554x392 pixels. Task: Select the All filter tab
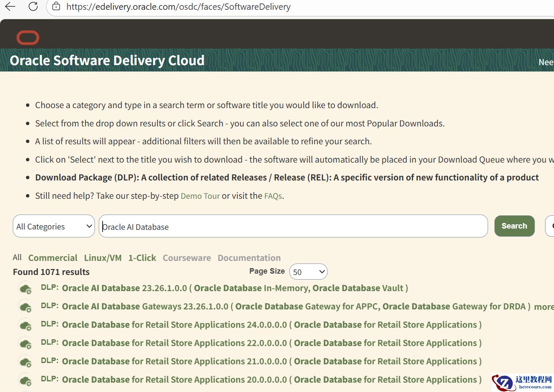click(x=17, y=258)
